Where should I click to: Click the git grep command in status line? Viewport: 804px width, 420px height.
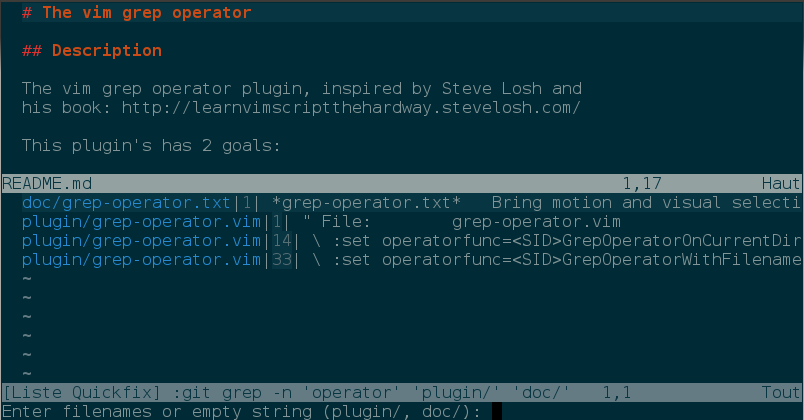click(371, 393)
